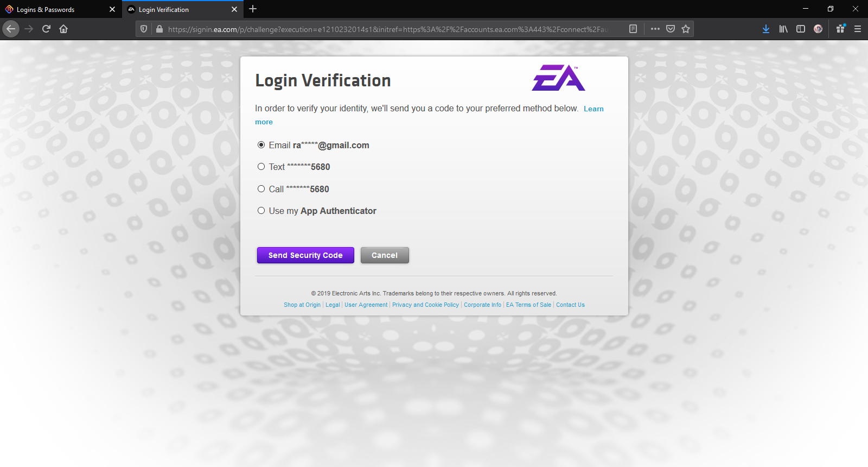Open Privacy and Cookie Policy link
Screen dimensions: 868x467
pyautogui.click(x=425, y=305)
